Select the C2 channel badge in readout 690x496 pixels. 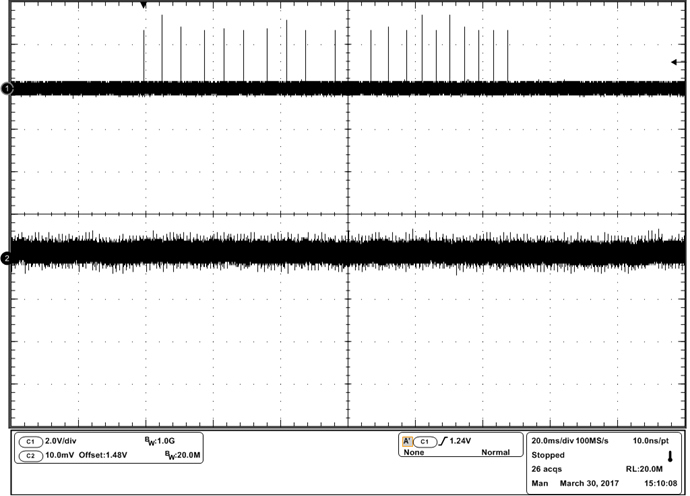30,456
